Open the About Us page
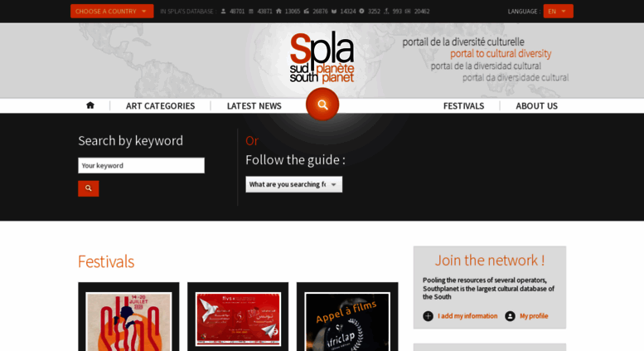The image size is (644, 351). point(537,106)
